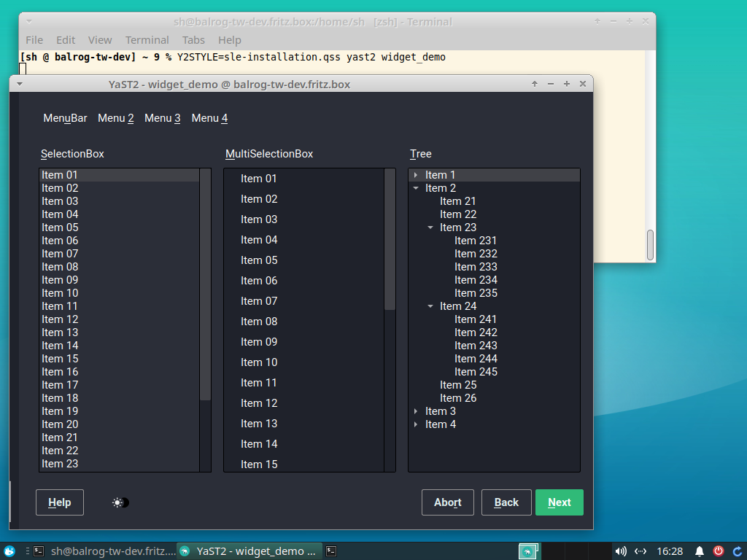Roll up the YaST2 window with arrow icon
Image resolution: width=747 pixels, height=560 pixels.
(x=535, y=84)
